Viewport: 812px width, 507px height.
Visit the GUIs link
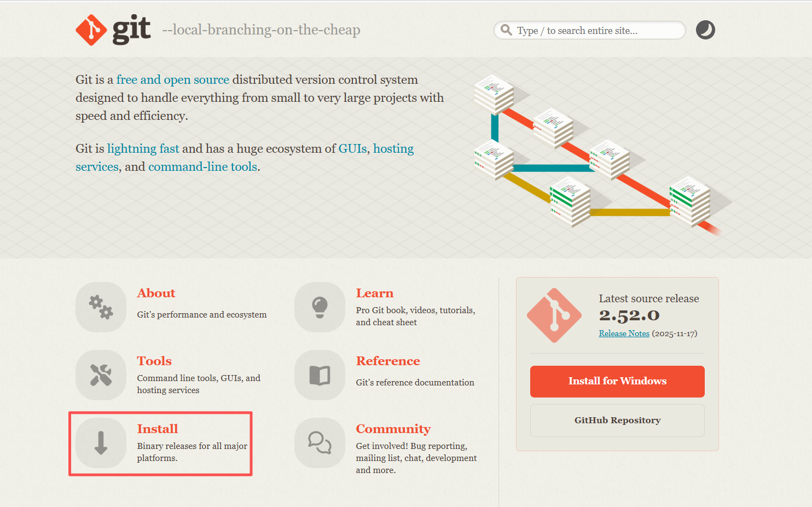coord(352,148)
